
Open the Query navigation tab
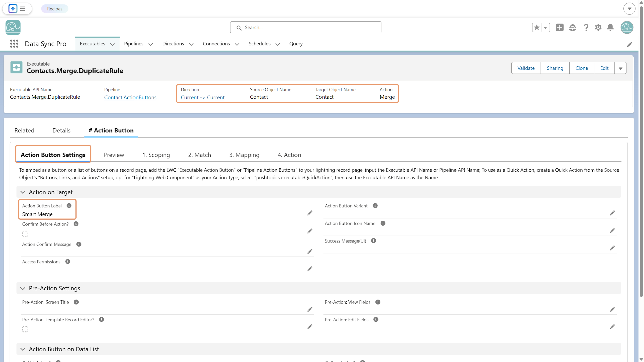[296, 44]
